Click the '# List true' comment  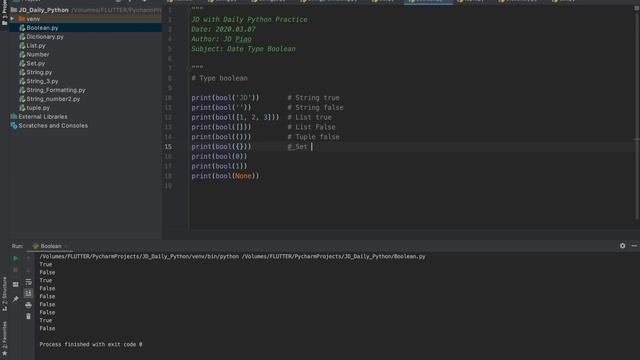click(309, 117)
